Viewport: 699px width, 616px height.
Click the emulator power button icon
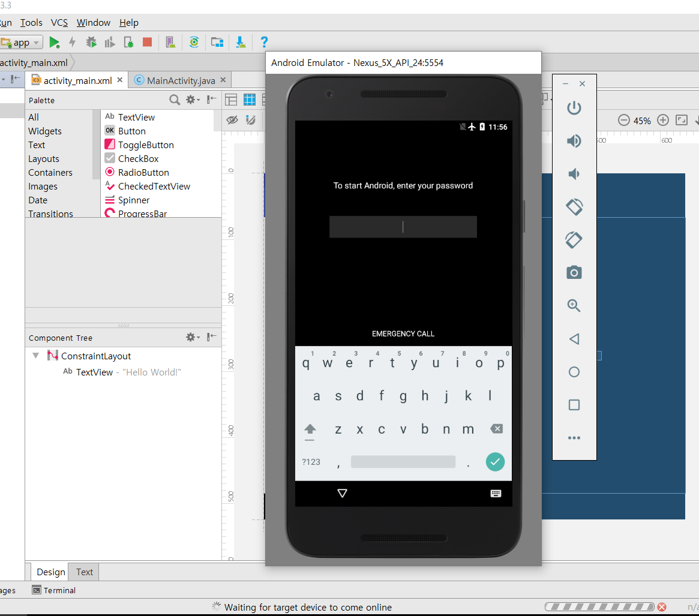pyautogui.click(x=574, y=108)
